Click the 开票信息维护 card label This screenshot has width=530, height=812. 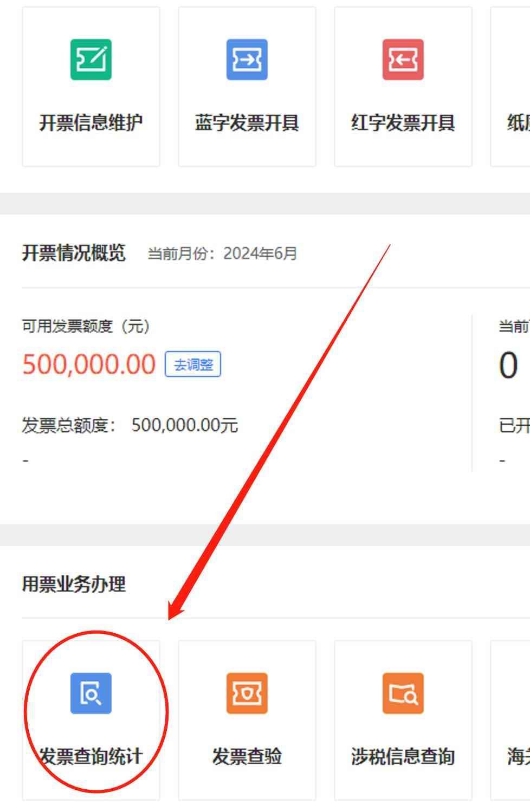(x=91, y=123)
